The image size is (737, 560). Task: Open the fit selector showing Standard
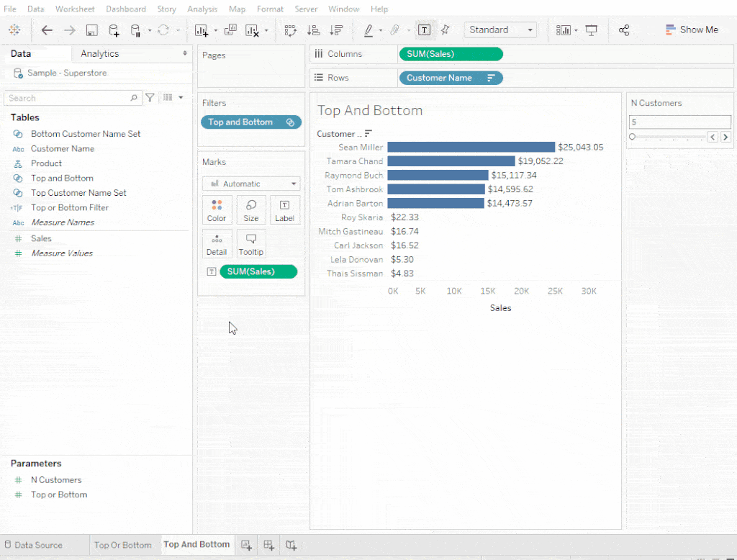499,30
